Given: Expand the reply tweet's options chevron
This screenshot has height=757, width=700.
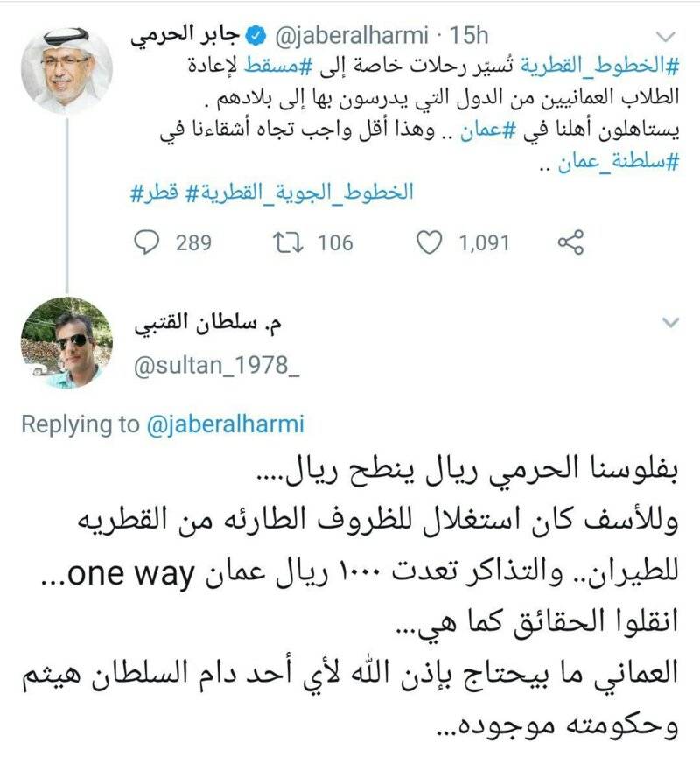Looking at the screenshot, I should coord(669,323).
